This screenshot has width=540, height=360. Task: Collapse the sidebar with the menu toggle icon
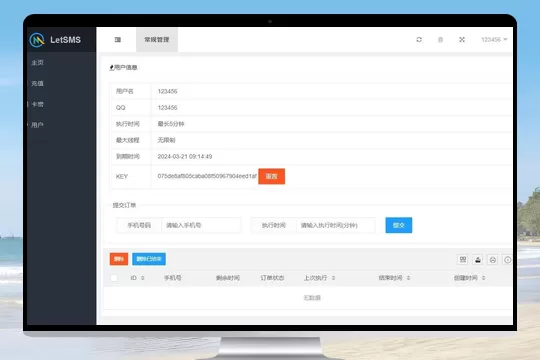pyautogui.click(x=118, y=40)
